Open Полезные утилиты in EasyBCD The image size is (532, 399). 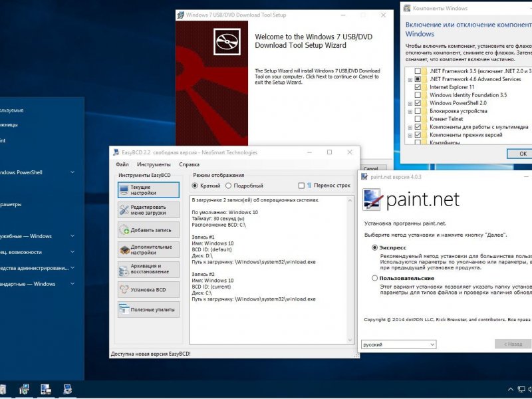pos(148,309)
